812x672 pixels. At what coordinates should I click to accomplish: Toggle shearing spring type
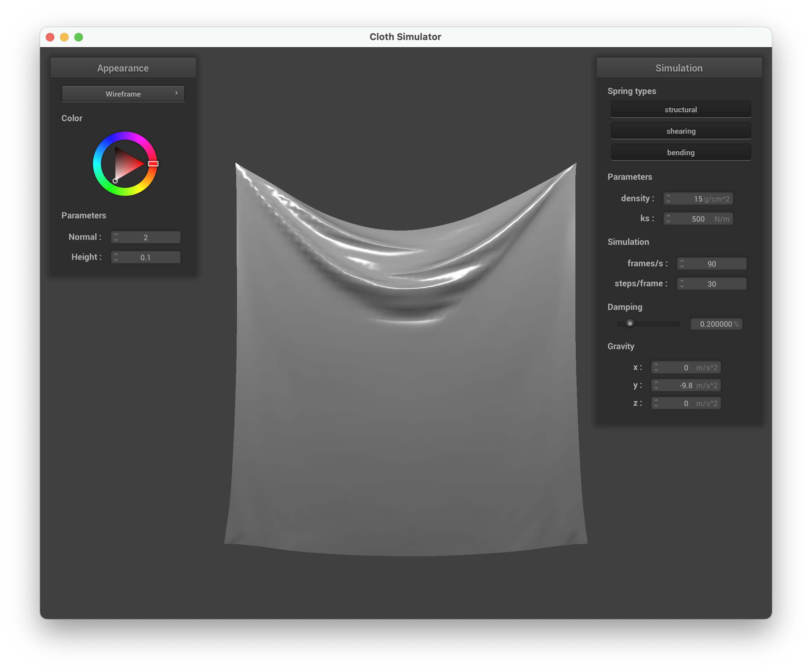[680, 131]
